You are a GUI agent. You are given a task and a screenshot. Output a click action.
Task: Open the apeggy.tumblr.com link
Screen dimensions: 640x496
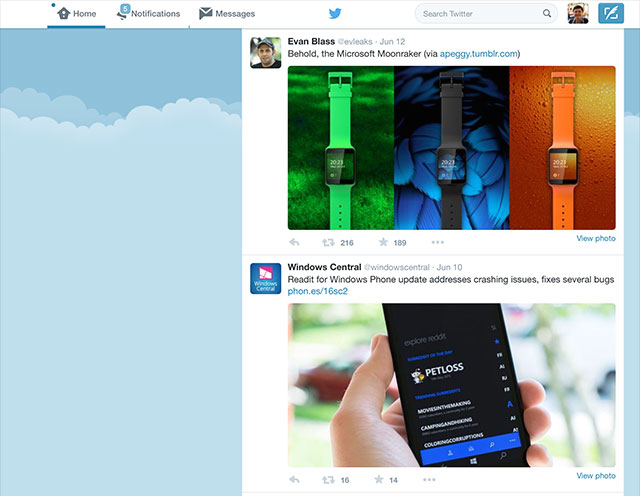pyautogui.click(x=478, y=54)
